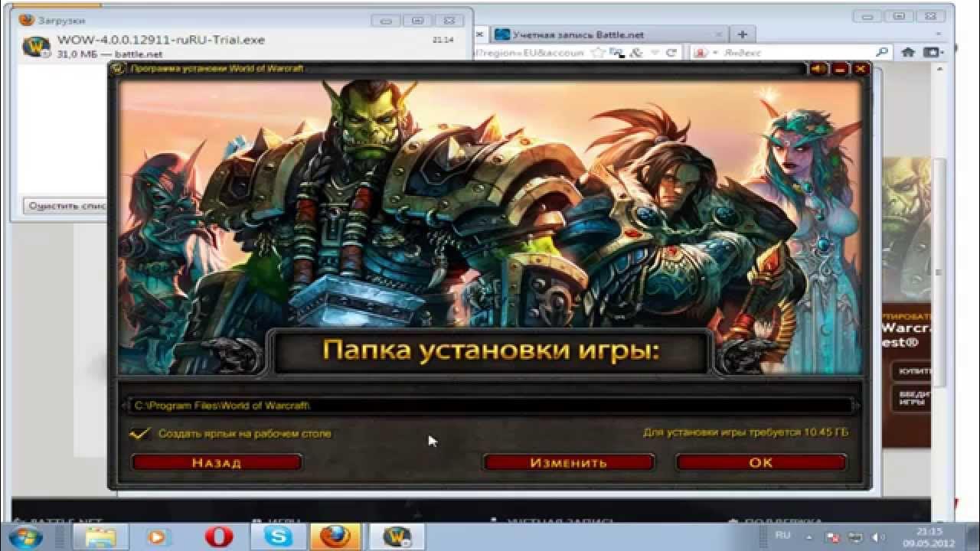
Task: Click the WoW file icon in Downloads
Action: click(x=36, y=47)
